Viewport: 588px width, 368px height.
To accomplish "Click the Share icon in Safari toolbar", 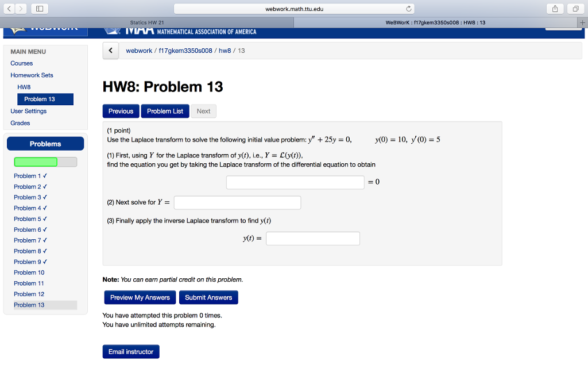I will tap(555, 9).
